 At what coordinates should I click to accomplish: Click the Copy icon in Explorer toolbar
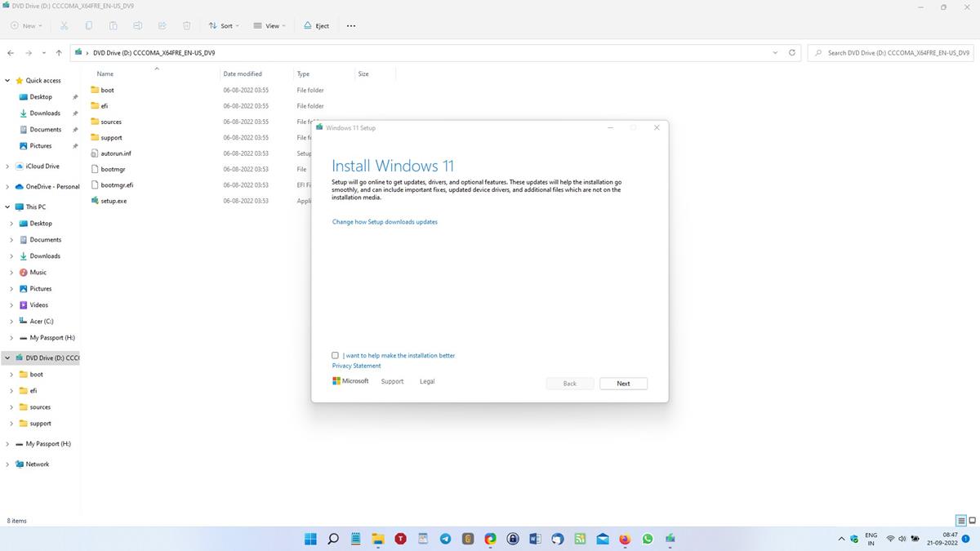click(89, 25)
